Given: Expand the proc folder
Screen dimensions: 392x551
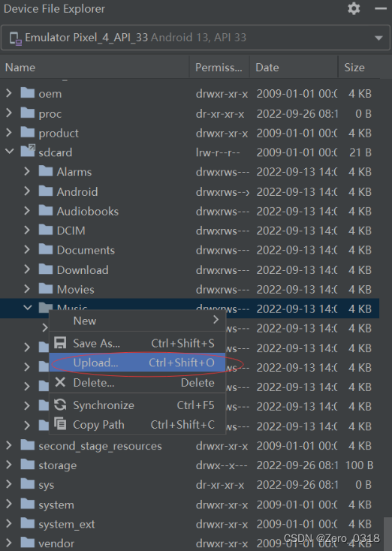Looking at the screenshot, I should [9, 113].
